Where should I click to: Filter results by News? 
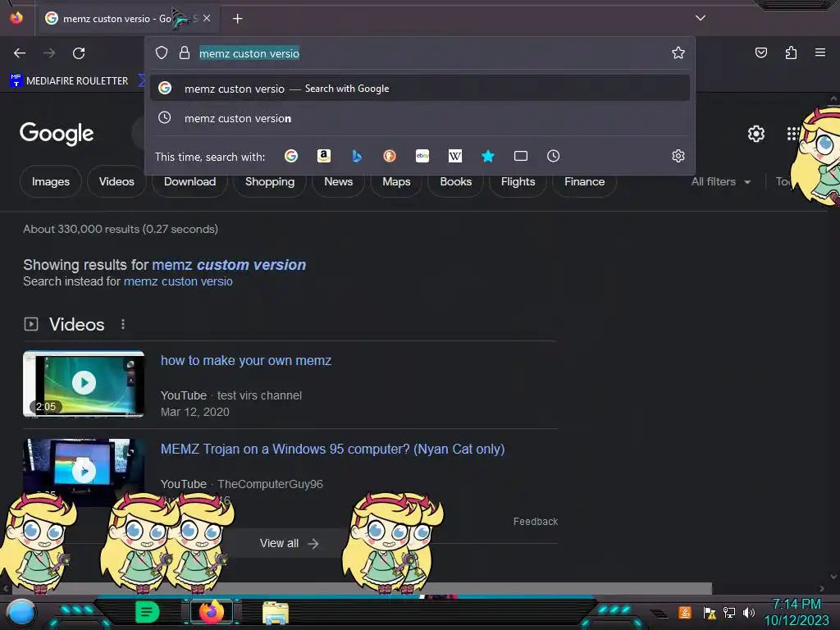tap(338, 181)
